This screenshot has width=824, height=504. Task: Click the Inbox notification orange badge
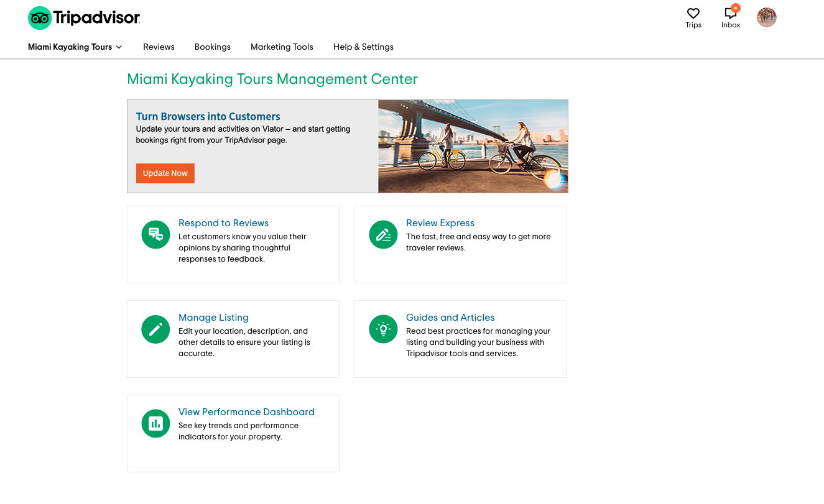click(736, 8)
